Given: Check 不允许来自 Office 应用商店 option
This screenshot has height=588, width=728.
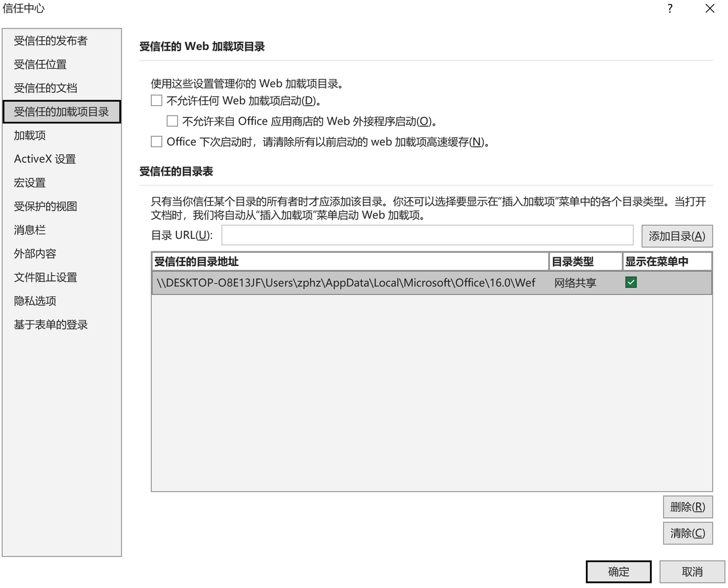Looking at the screenshot, I should pos(172,121).
